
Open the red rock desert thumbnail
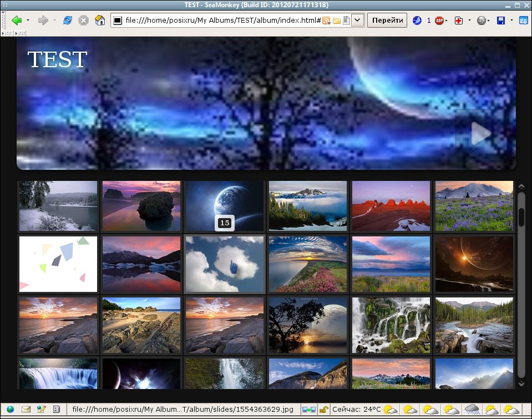pyautogui.click(x=391, y=206)
